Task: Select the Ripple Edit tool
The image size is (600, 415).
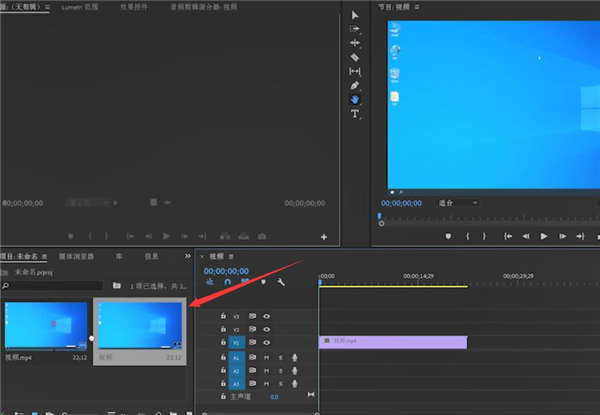Action: click(354, 44)
